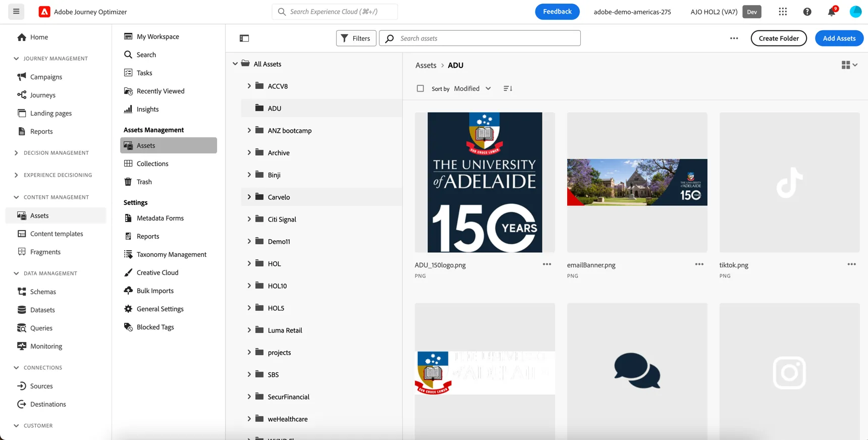
Task: Collapse the Journey Management section
Action: (x=16, y=59)
